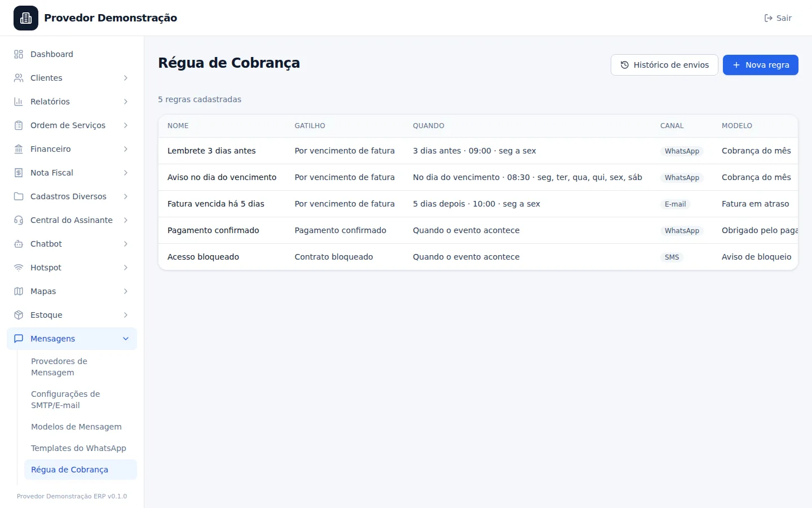Collapse the Mensagens submenu chevron
This screenshot has width=812, height=508.
pos(126,339)
